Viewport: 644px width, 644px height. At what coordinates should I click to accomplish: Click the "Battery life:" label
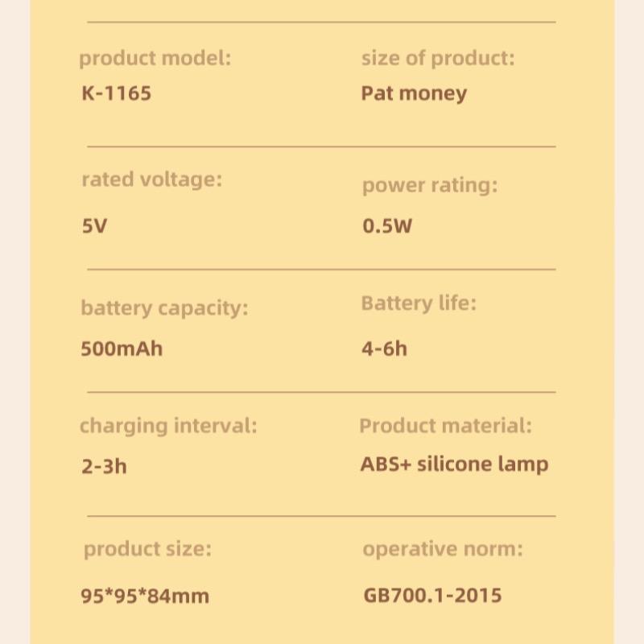419,303
